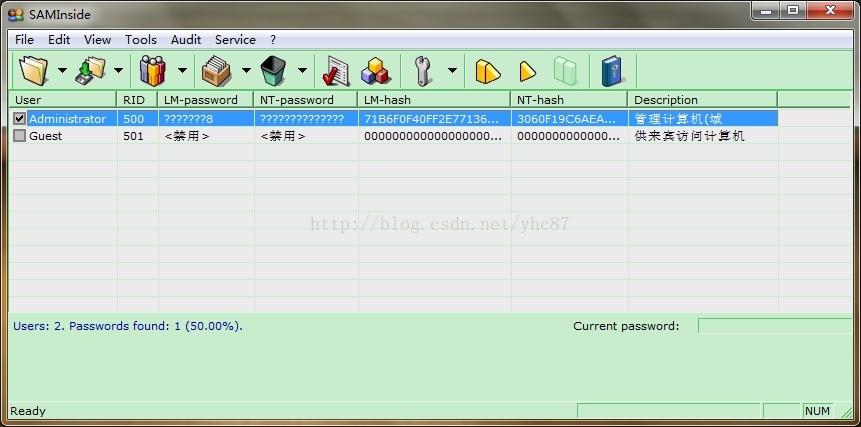Open the Audit menu

click(186, 40)
